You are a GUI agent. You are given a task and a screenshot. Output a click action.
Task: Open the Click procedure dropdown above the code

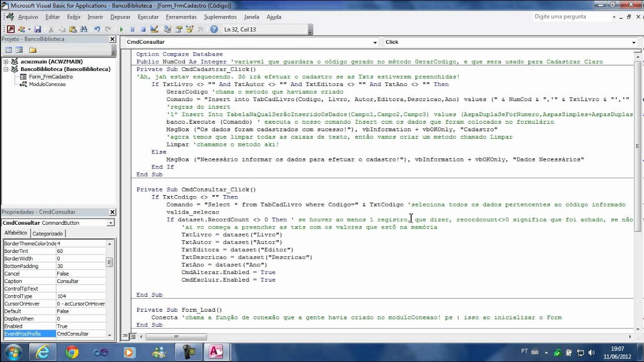coord(633,42)
